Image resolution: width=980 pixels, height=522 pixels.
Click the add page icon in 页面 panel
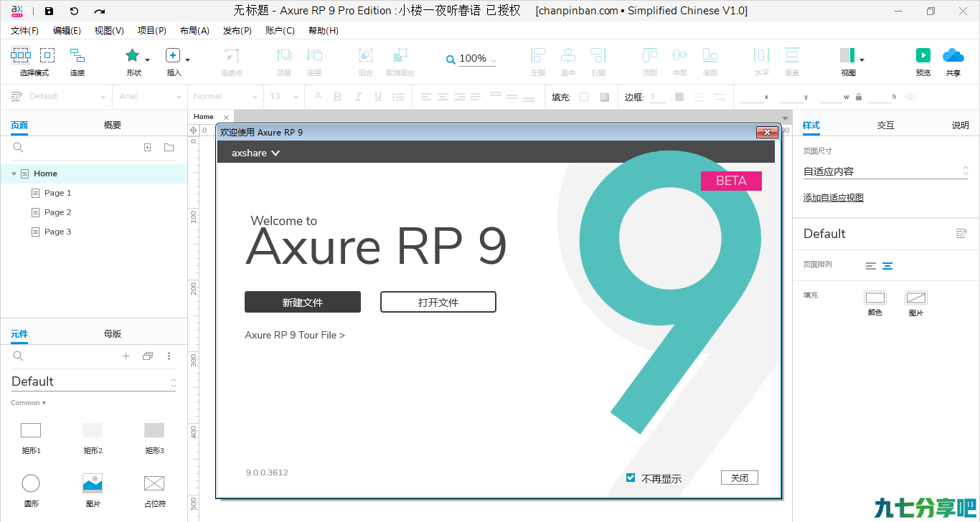pos(147,147)
